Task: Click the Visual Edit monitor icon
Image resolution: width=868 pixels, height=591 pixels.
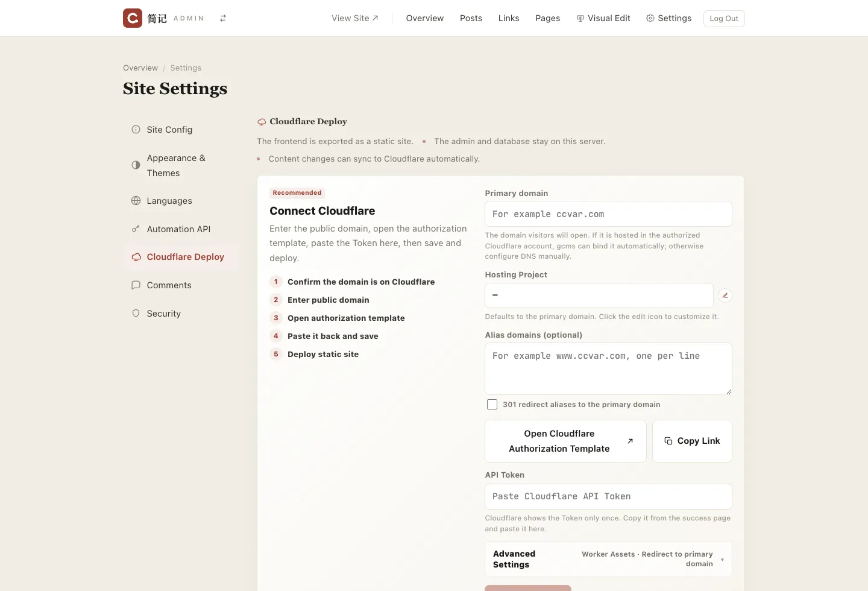Action: [580, 18]
